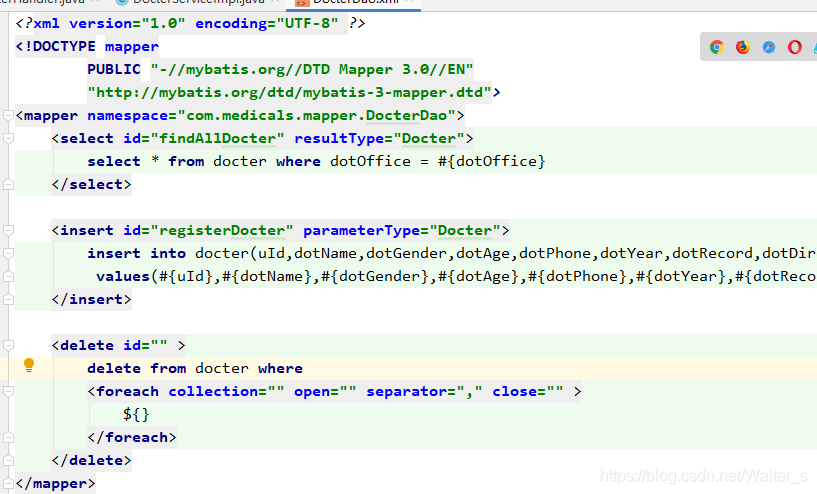Collapse the delete tag fold marker
Viewport: 817px width, 494px height.
click(x=8, y=345)
